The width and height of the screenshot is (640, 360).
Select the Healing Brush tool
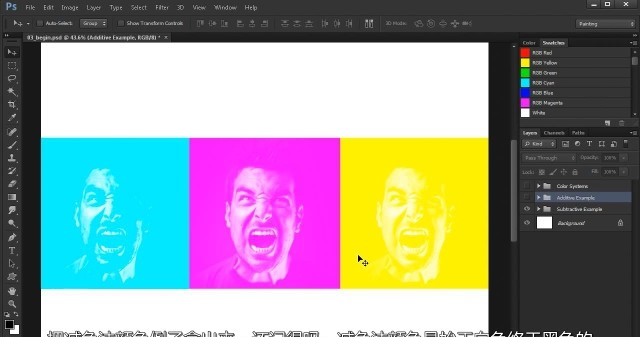click(x=12, y=131)
